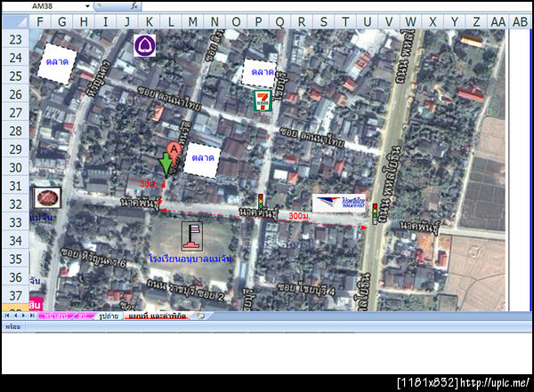
Task: Select the green down arrow shape
Action: (166, 164)
